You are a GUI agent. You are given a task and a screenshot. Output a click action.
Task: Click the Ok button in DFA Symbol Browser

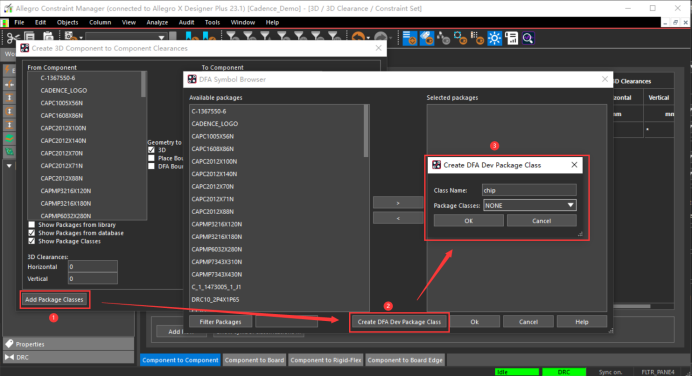[x=474, y=322]
